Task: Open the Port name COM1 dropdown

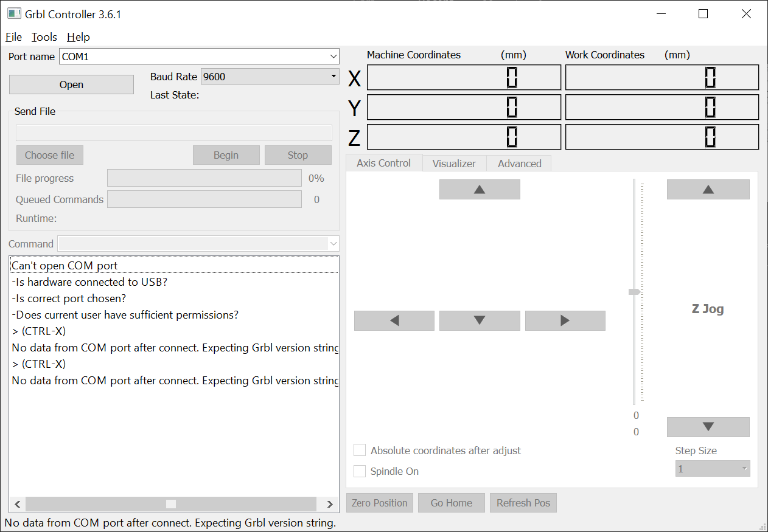Action: (199, 57)
